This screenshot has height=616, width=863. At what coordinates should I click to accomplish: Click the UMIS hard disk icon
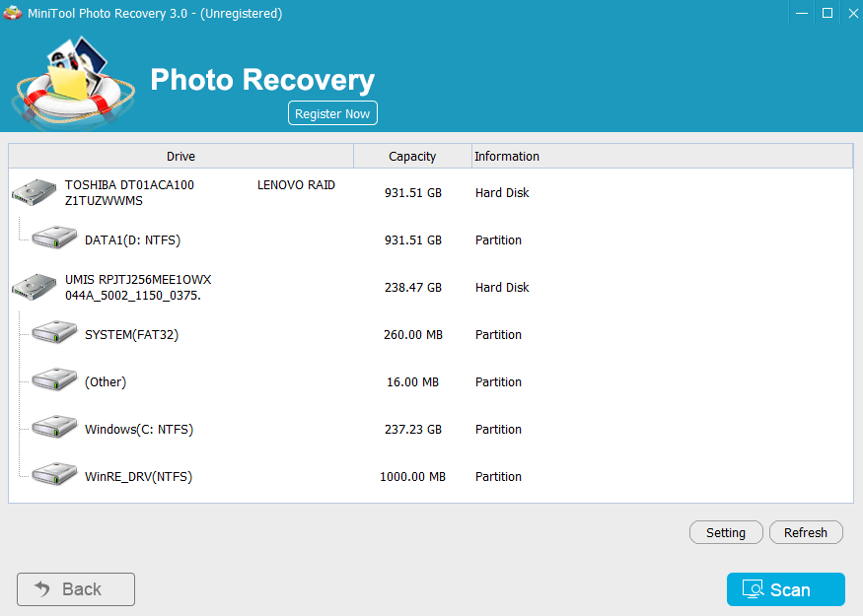(35, 287)
